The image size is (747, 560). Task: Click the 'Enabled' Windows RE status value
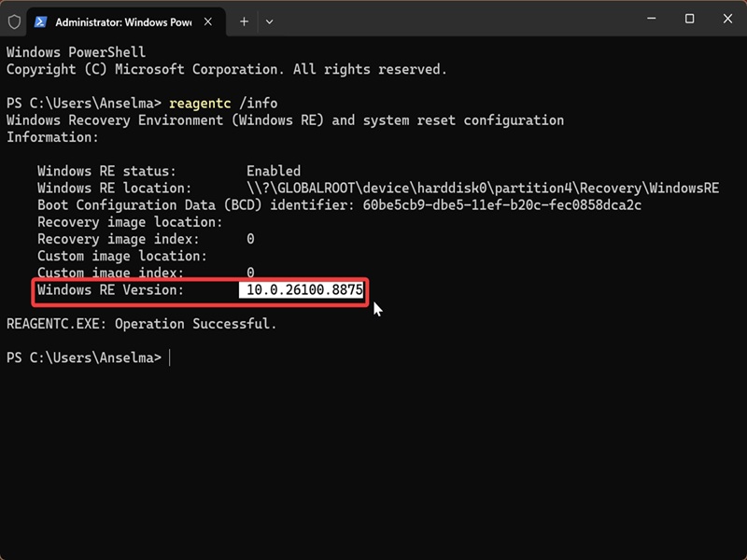coord(274,171)
